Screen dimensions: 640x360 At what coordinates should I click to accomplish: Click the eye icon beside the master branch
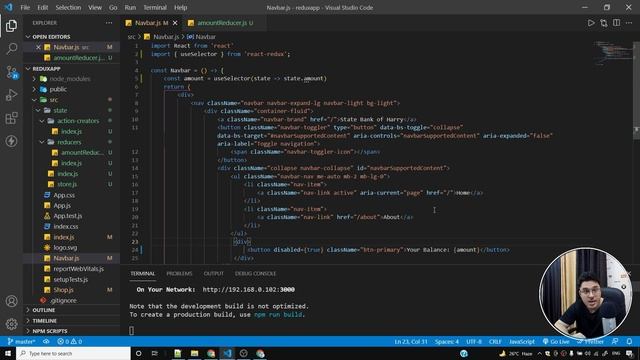pos(46,341)
